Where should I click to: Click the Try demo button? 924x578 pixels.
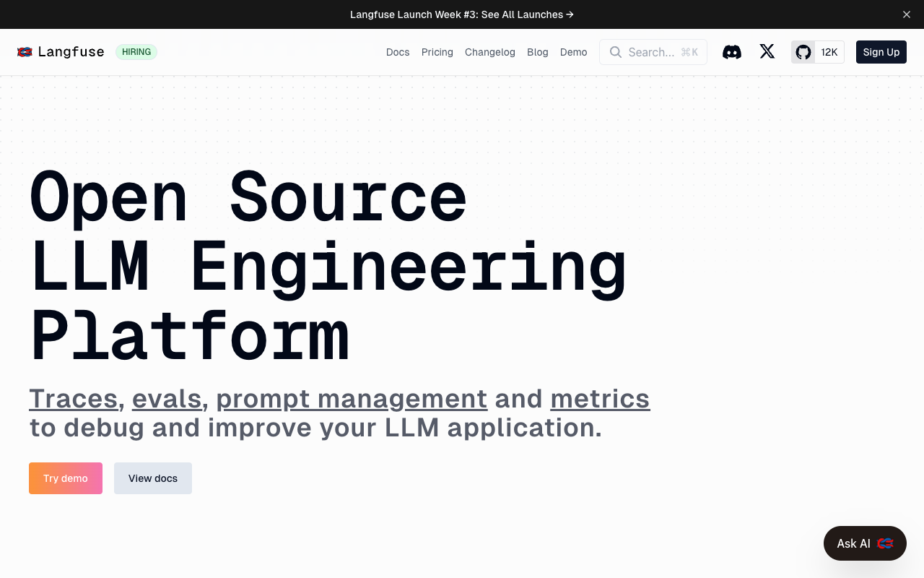66,478
